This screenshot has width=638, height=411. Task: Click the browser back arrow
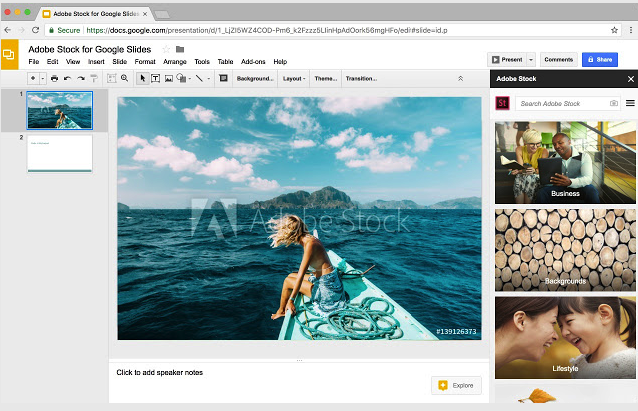click(x=8, y=30)
